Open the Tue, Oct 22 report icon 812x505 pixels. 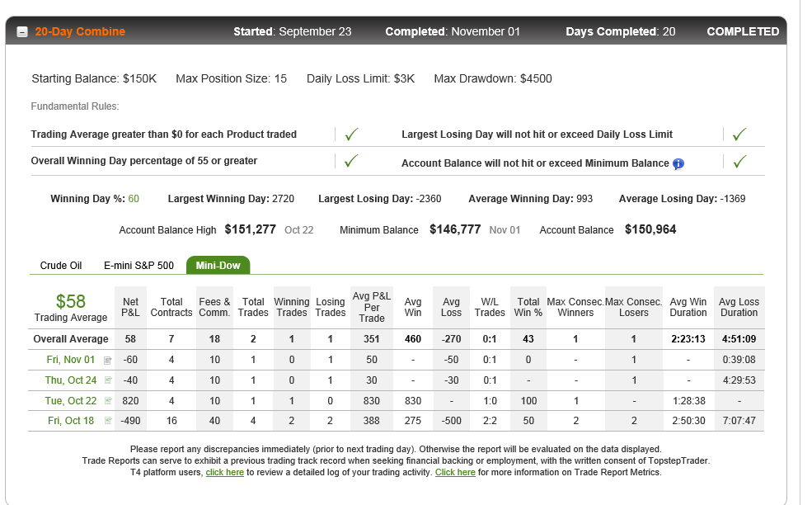[108, 401]
